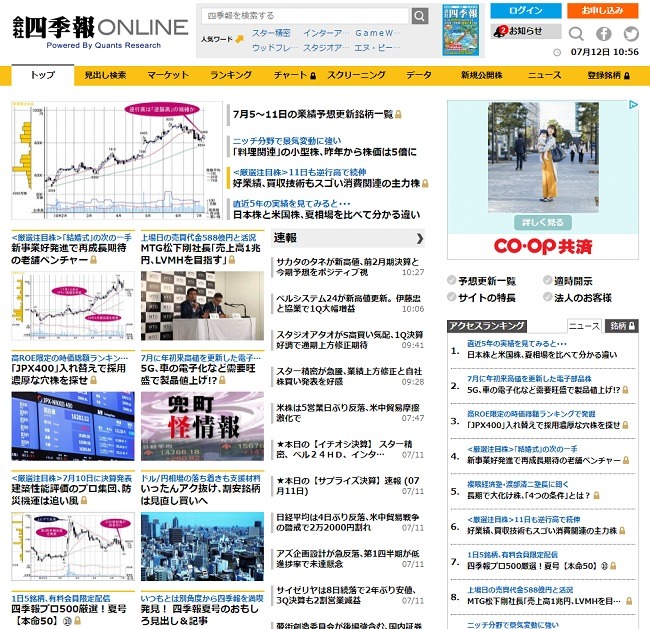This screenshot has height=629, width=650.
Task: Go to the マーケット menu
Action: [168, 75]
